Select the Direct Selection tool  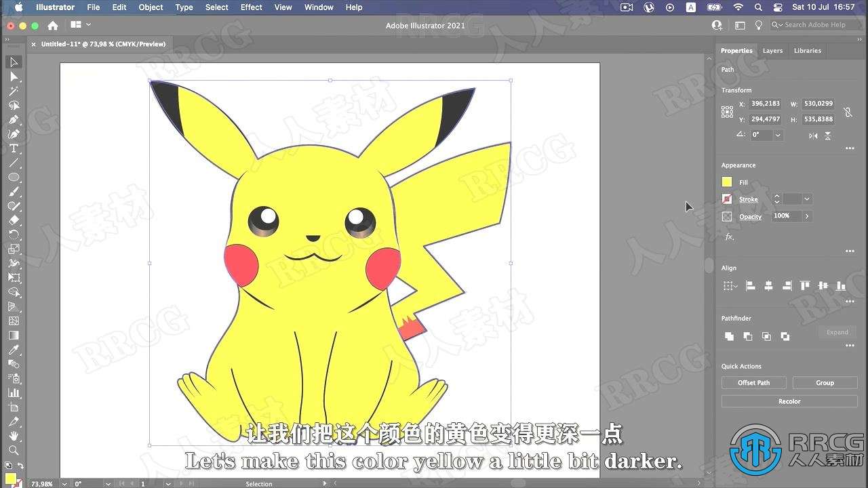tap(14, 77)
